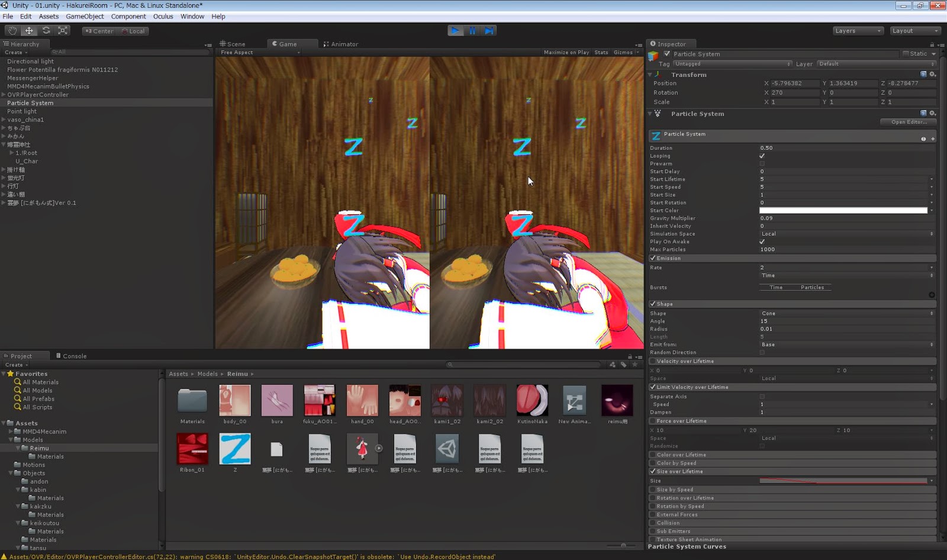Click the Stats button in Game view
The width and height of the screenshot is (947, 560).
click(601, 53)
